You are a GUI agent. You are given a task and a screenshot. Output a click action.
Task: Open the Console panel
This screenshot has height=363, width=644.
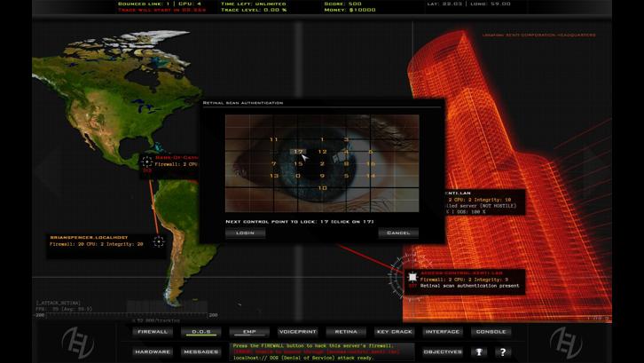[491, 331]
